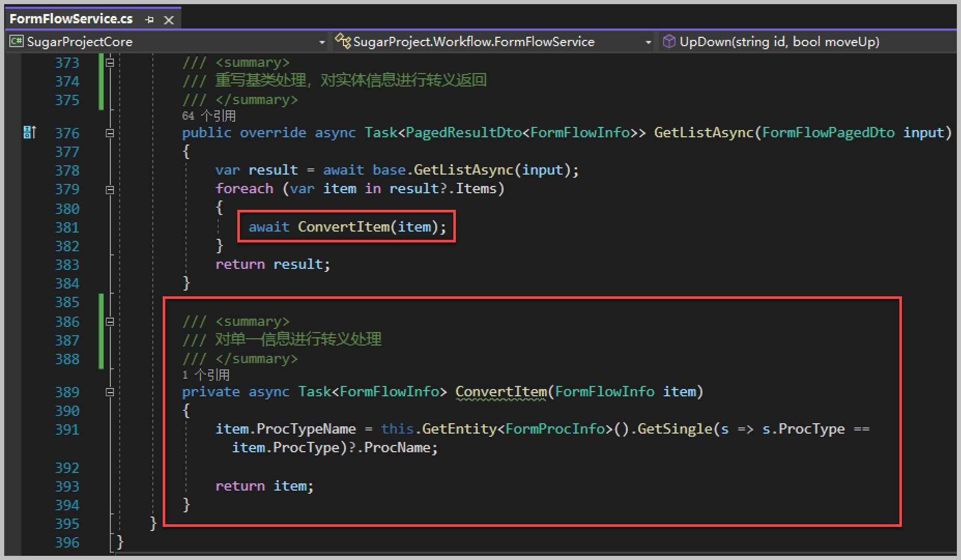Click PagedResultDto type in line 376
The image size is (961, 560).
coord(464,133)
